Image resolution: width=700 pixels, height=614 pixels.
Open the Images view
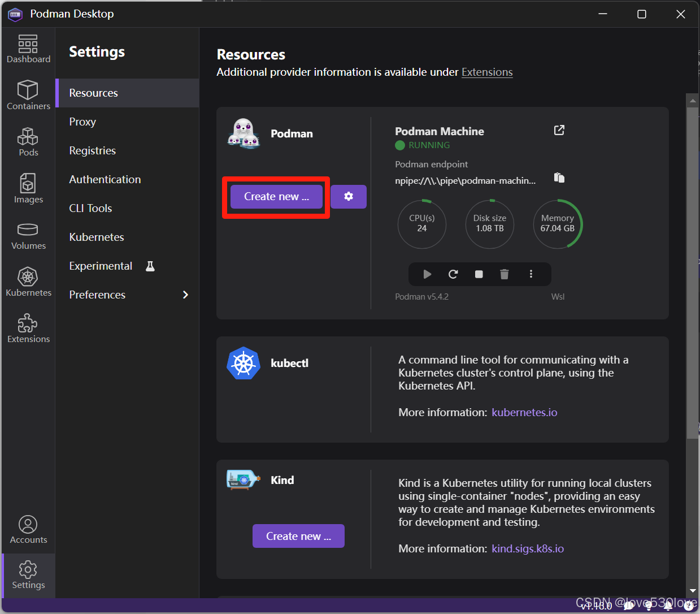point(28,189)
